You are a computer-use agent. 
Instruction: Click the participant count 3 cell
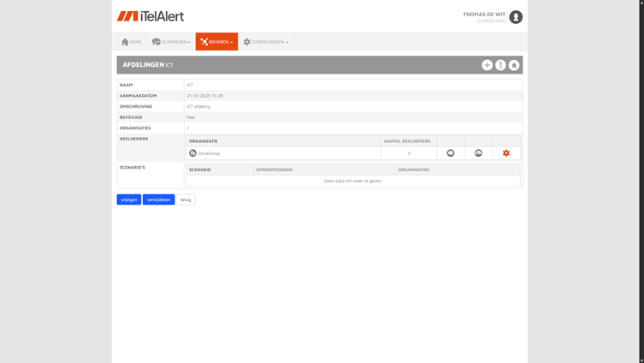(409, 153)
